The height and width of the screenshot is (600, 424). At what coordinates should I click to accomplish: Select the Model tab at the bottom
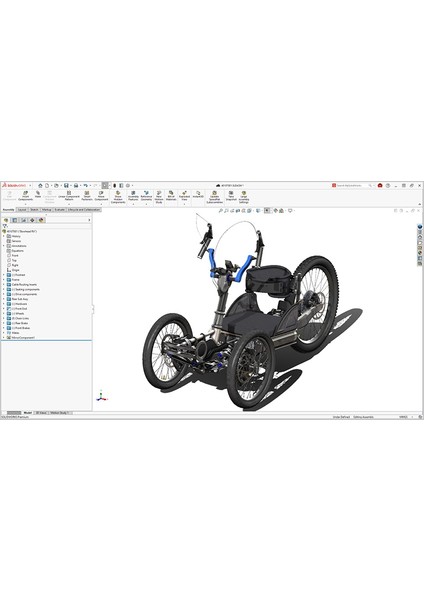(28, 413)
